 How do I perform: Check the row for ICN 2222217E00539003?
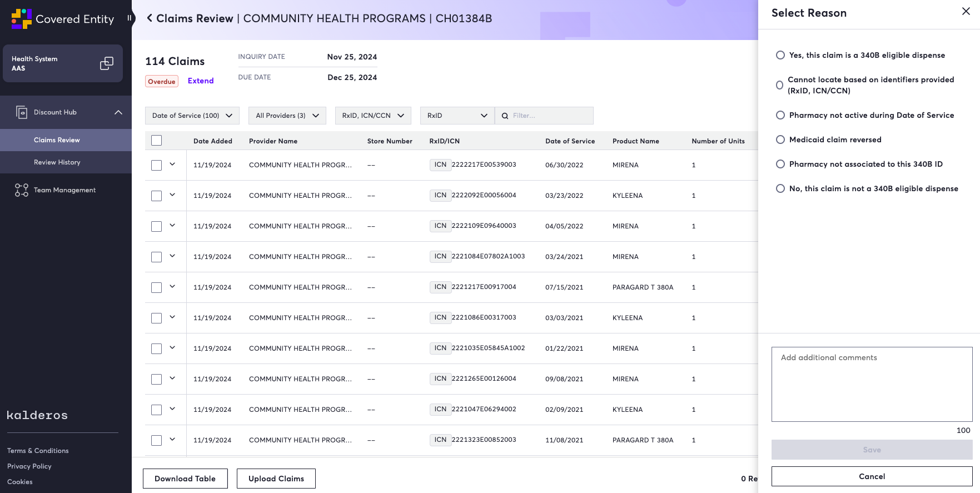coord(157,165)
